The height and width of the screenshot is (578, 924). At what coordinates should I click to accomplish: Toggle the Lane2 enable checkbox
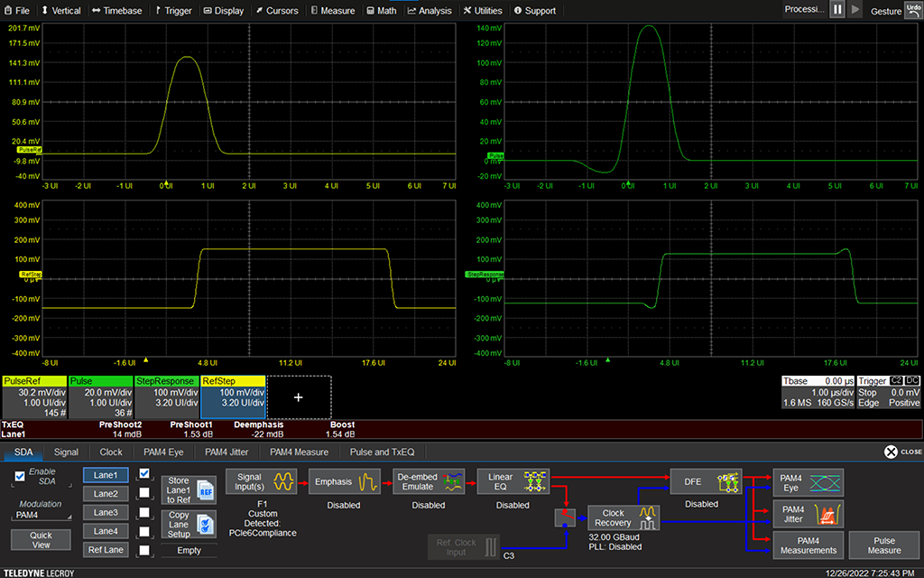tap(144, 493)
